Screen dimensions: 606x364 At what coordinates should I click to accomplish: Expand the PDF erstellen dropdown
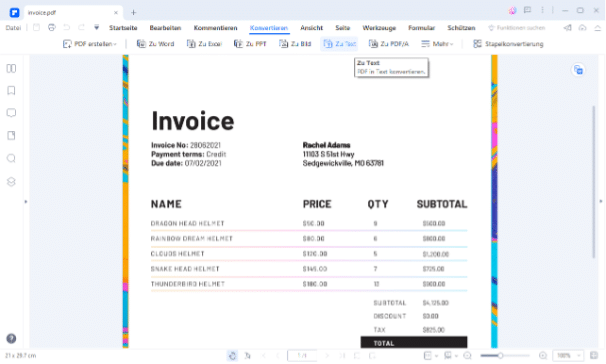coord(90,44)
